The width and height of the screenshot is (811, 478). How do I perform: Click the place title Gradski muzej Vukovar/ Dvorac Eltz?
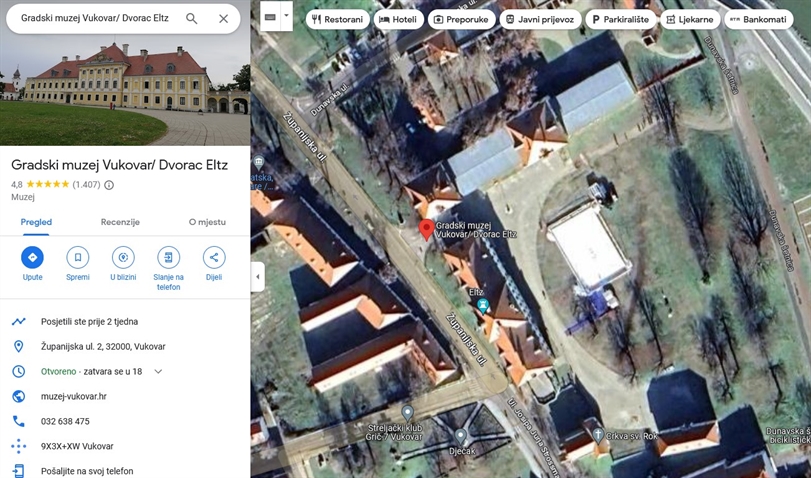click(x=119, y=165)
